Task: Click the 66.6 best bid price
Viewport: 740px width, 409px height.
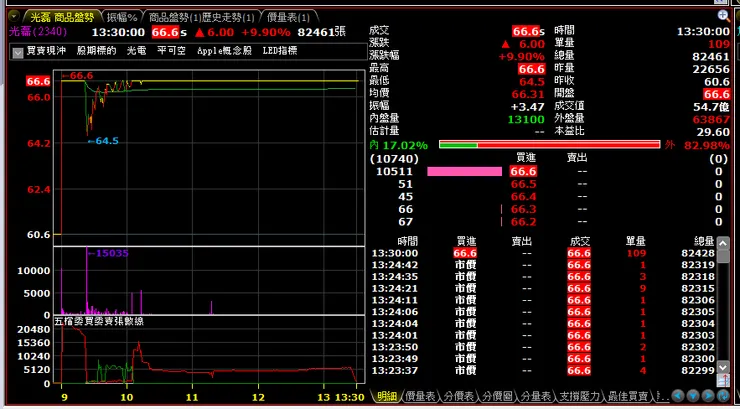Action: (523, 171)
